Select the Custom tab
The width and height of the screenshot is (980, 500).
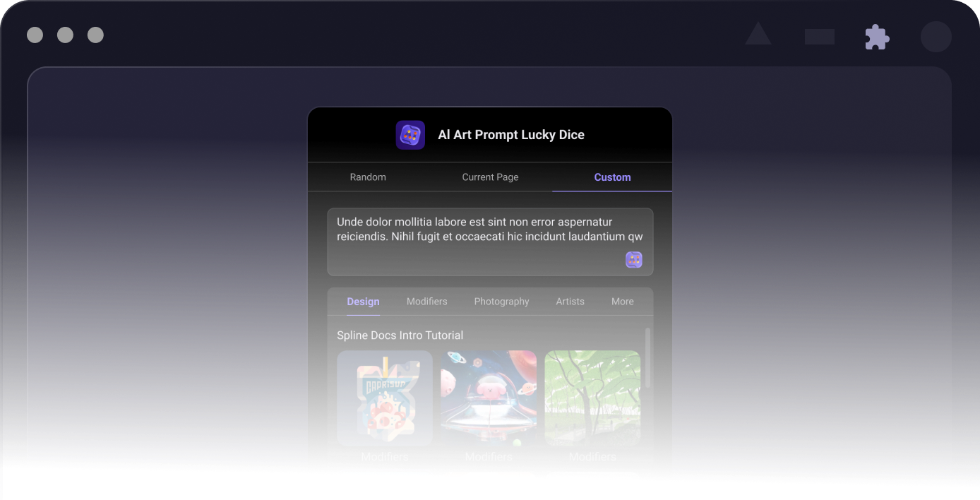612,177
